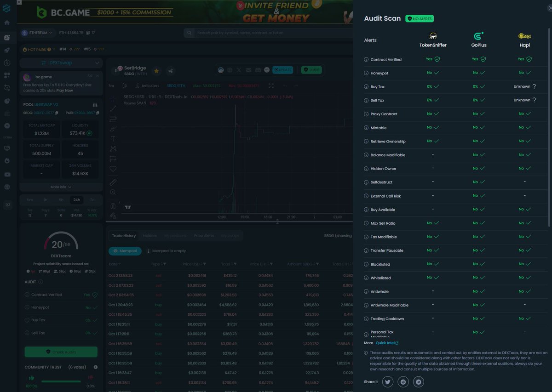552x392 pixels.
Task: Click the pair search input field
Action: [269, 33]
